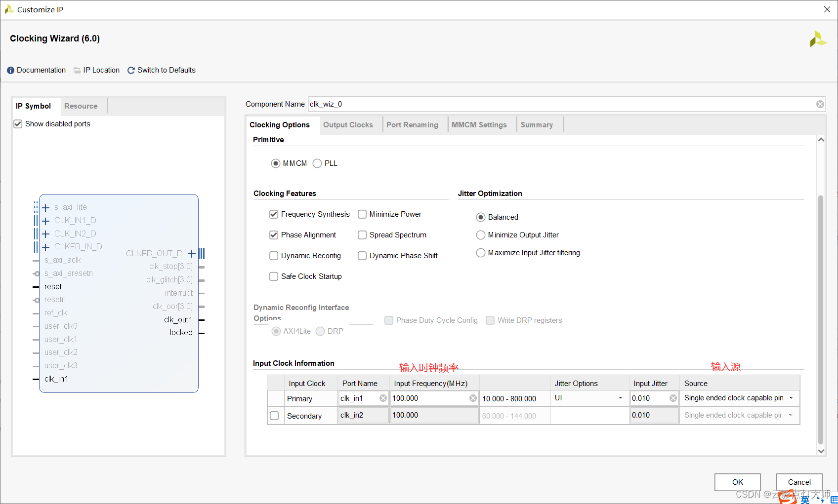Uncheck Frequency Synthesis
Image resolution: width=838 pixels, height=504 pixels.
click(x=274, y=214)
